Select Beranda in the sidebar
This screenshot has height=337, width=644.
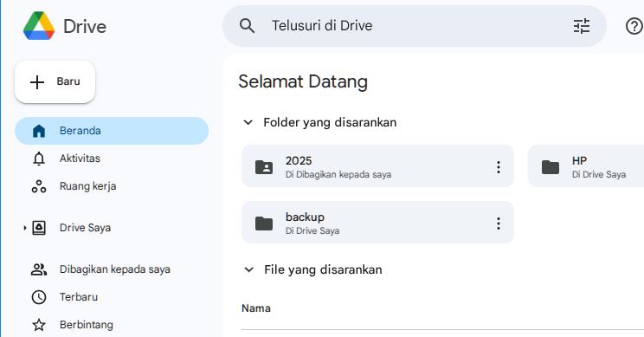112,131
